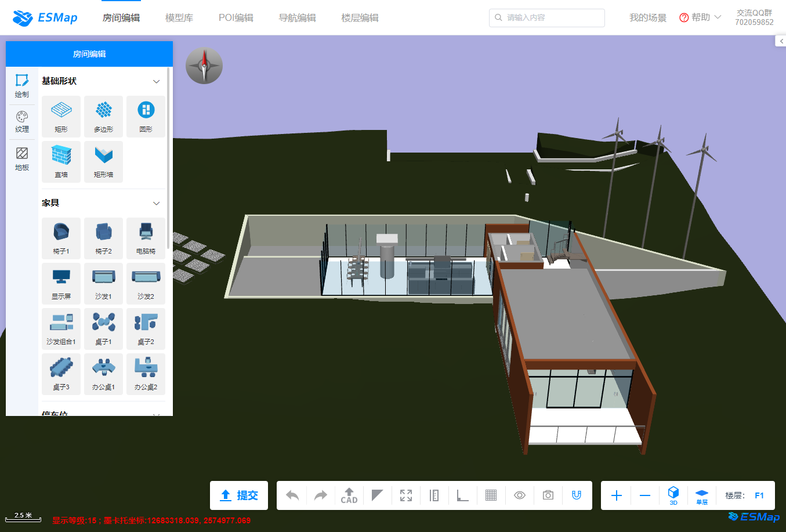
Task: Switch to the 模型库 tab
Action: [179, 18]
